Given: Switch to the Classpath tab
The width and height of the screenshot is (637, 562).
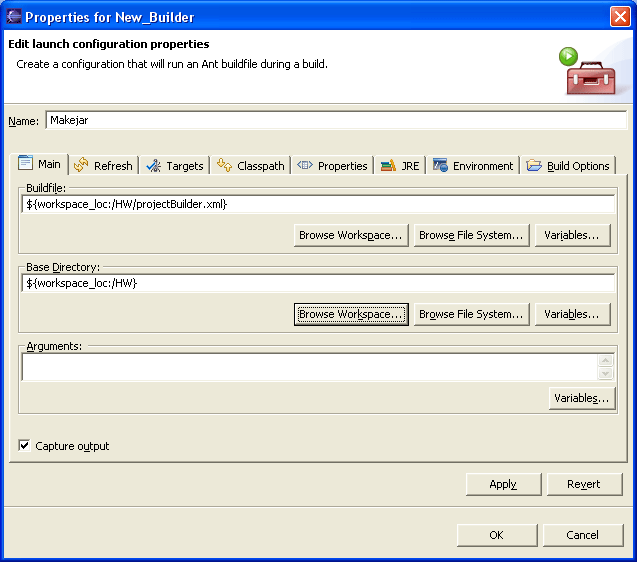Looking at the screenshot, I should pos(251,165).
